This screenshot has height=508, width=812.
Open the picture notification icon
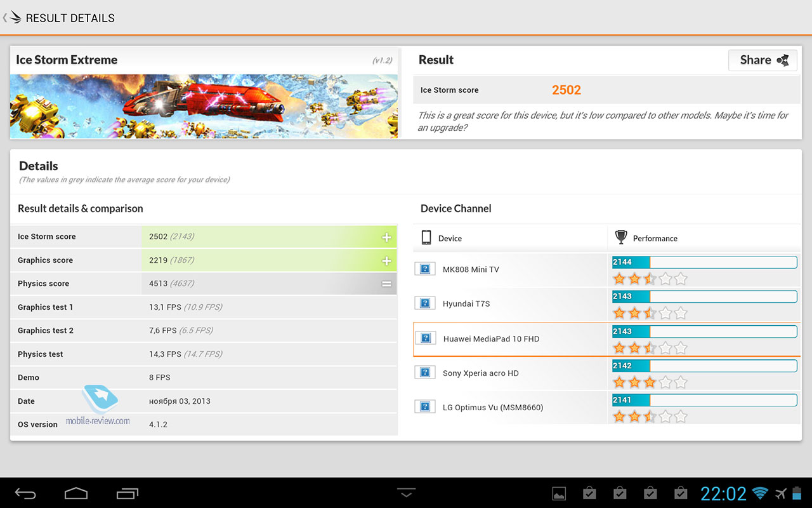559,493
